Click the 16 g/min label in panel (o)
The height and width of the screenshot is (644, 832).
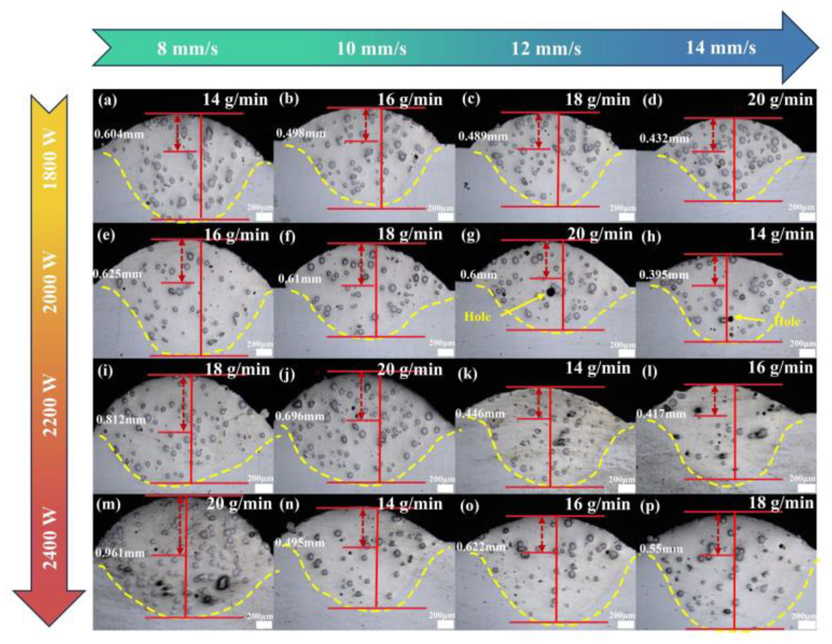pos(597,504)
